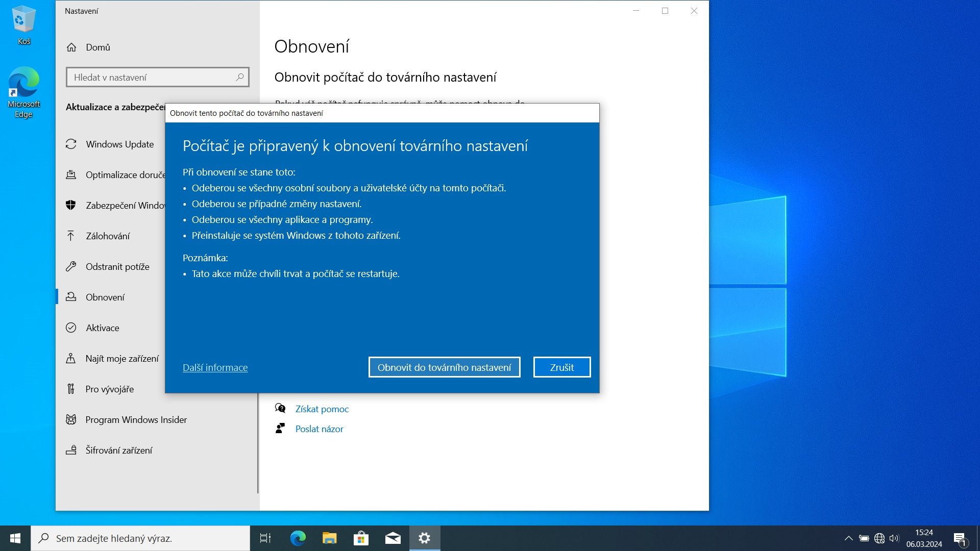The width and height of the screenshot is (980, 551).
Task: Click the Najít moje zařízení person icon
Action: (x=71, y=358)
